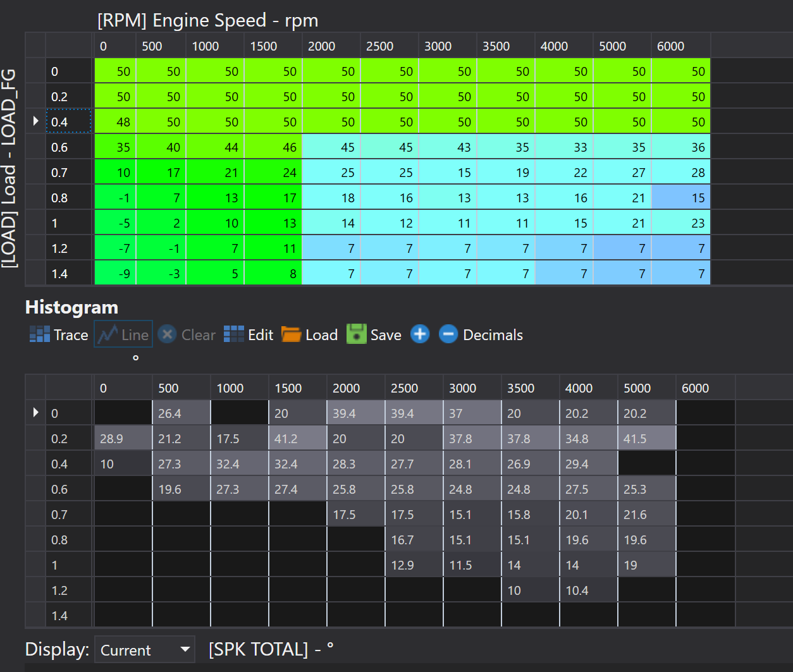Select the Line chart icon
Image resolution: width=793 pixels, height=672 pixels.
point(108,334)
